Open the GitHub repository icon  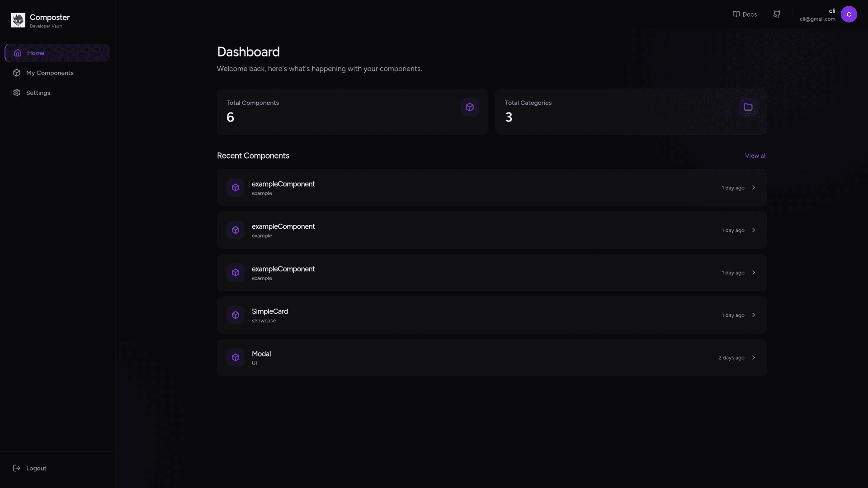pos(777,14)
